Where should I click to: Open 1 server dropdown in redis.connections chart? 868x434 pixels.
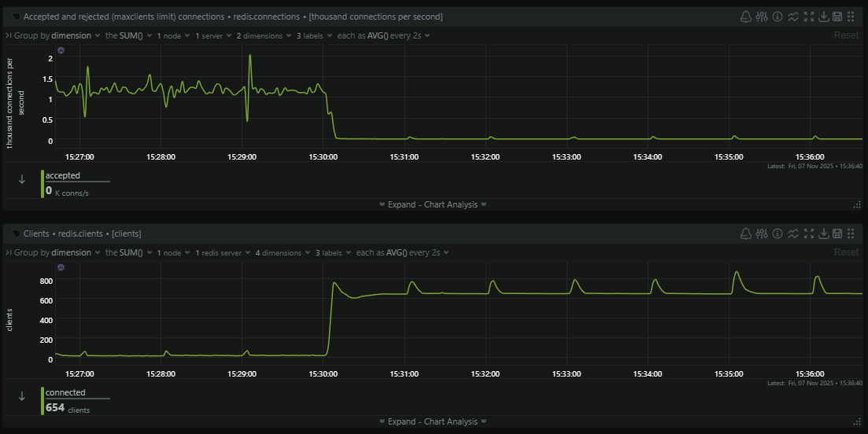pyautogui.click(x=212, y=35)
